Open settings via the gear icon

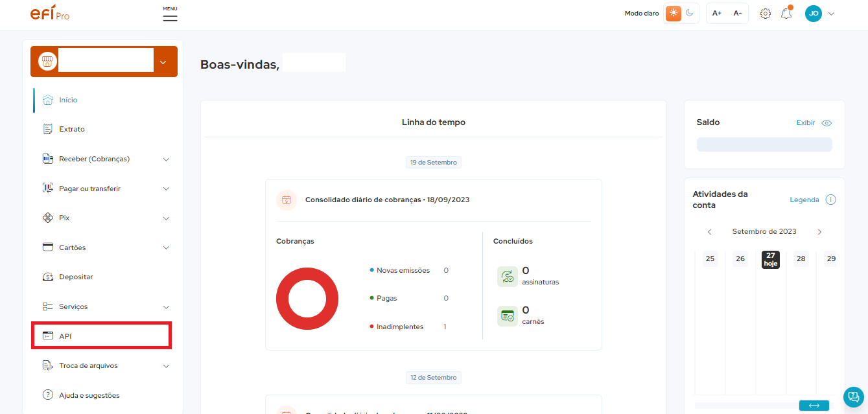pyautogui.click(x=766, y=14)
